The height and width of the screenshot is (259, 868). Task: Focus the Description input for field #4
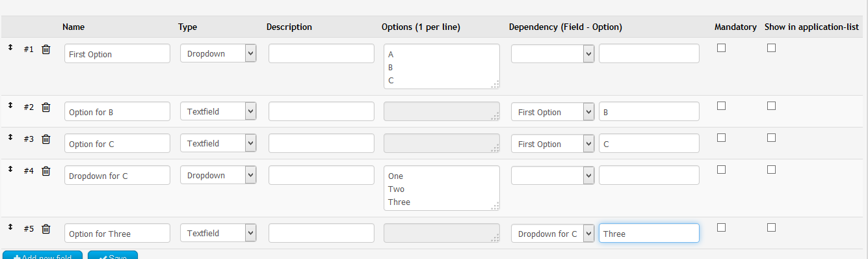(x=321, y=175)
